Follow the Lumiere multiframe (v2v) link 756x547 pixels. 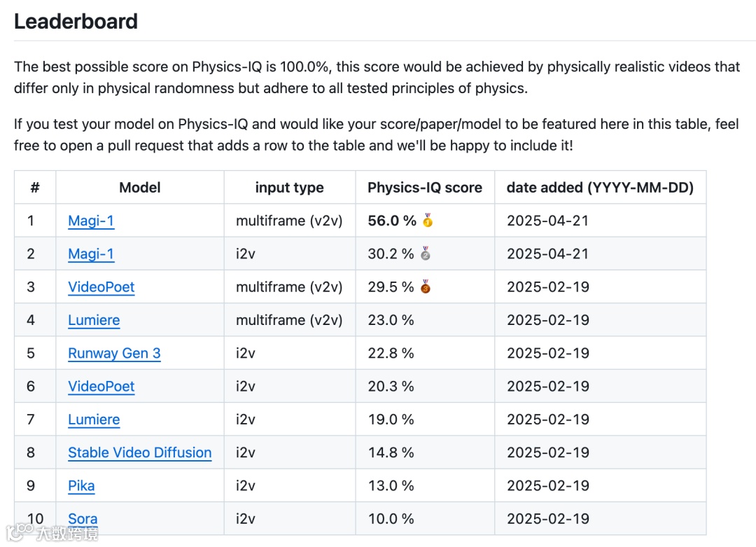(x=94, y=320)
